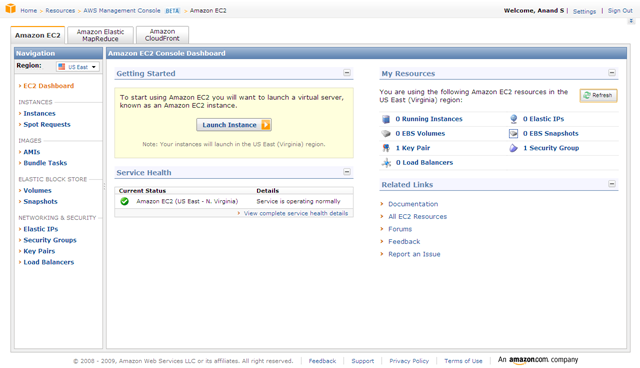Open the Amazon CloudFront tab
The height and width of the screenshot is (368, 640).
click(162, 35)
